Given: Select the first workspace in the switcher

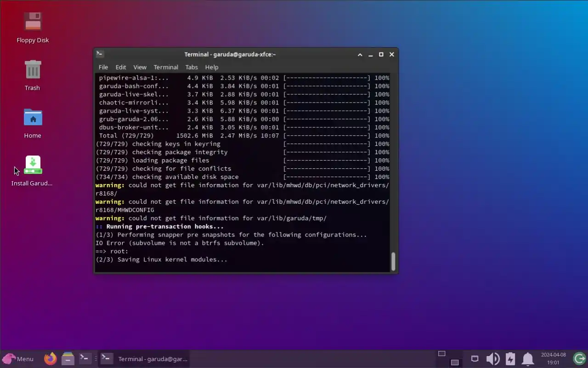Looking at the screenshot, I should (442, 354).
